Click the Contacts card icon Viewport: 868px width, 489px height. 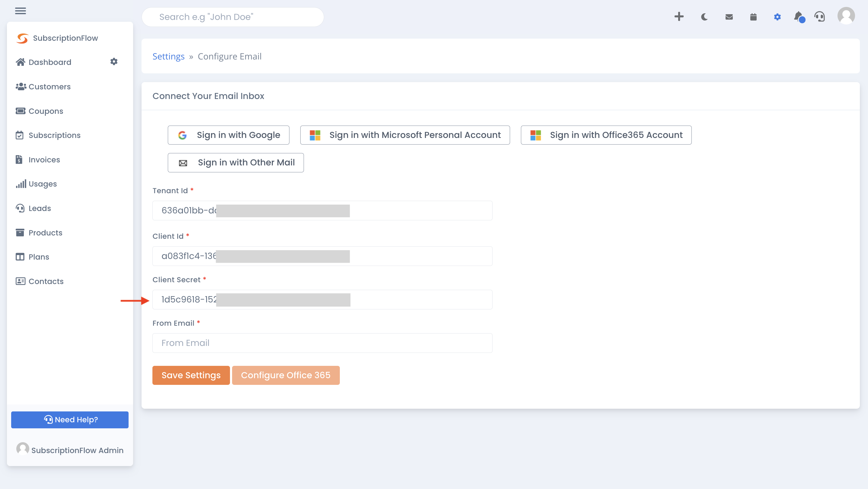click(x=21, y=281)
